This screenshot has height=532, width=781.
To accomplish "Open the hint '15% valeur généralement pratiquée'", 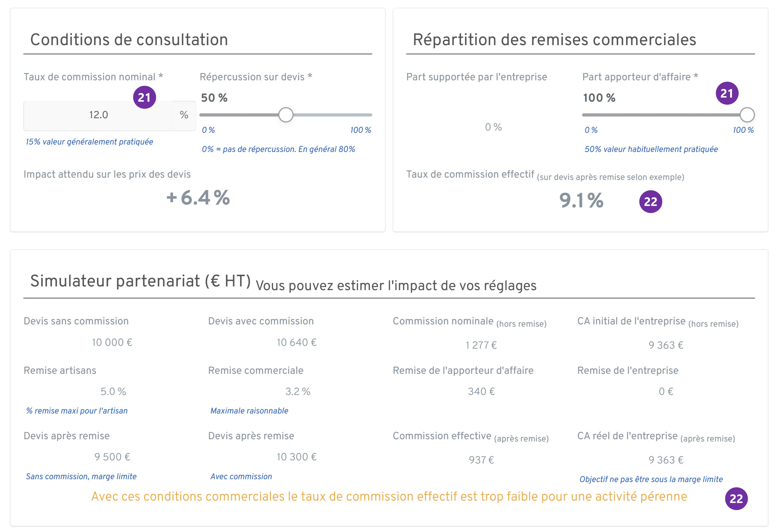I will tap(89, 141).
